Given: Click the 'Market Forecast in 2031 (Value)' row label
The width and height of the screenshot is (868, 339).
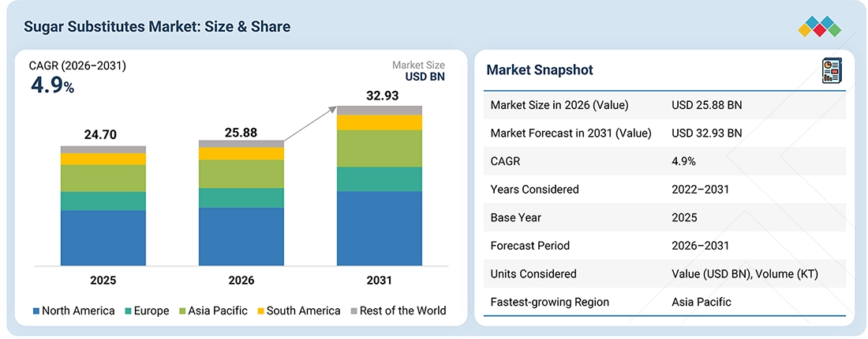Looking at the screenshot, I should pos(571,133).
